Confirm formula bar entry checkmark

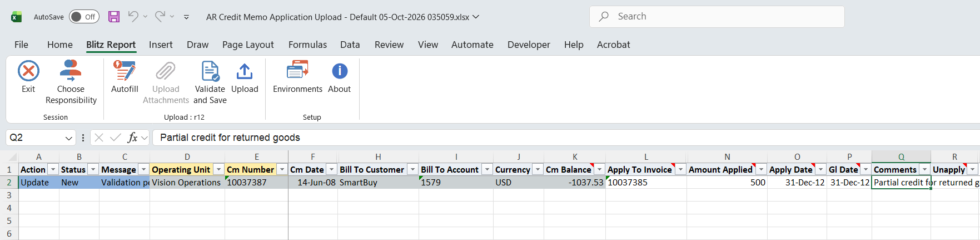(116, 138)
